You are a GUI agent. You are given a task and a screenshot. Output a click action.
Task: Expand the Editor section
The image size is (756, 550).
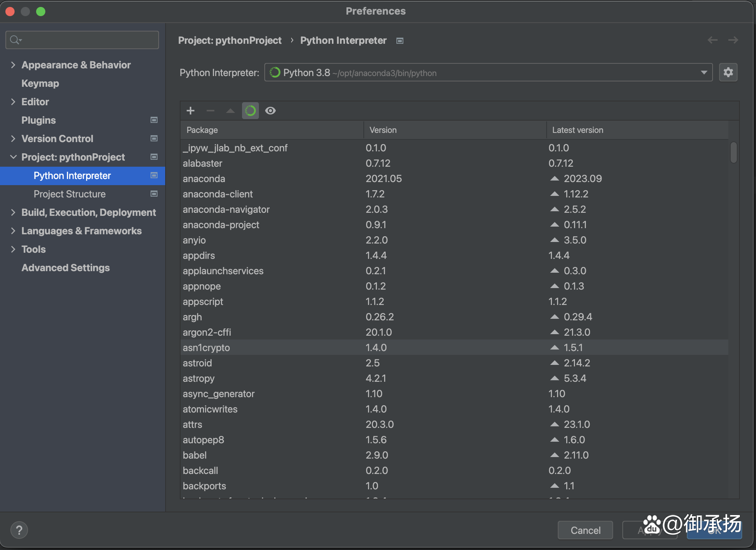[x=13, y=102]
